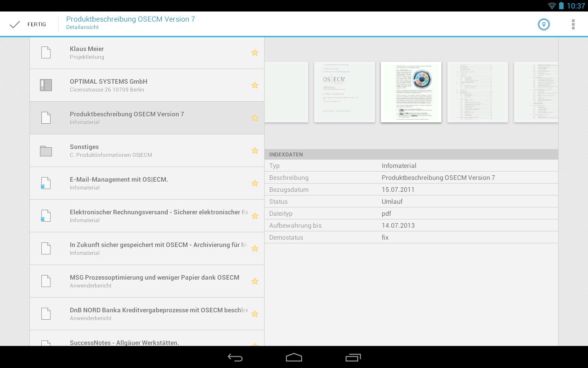The width and height of the screenshot is (588, 368).
Task: Toggle favorite star for In Zukunft sicher gespeichert
Action: click(255, 249)
